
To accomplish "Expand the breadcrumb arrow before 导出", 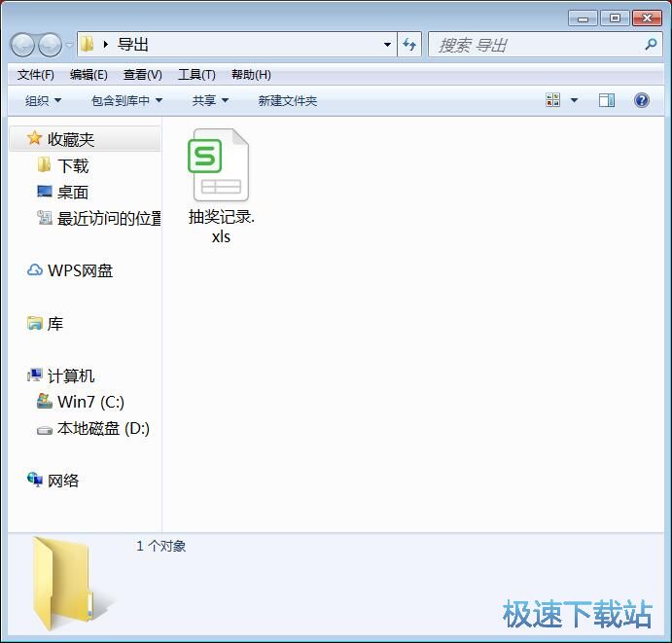I will (105, 44).
